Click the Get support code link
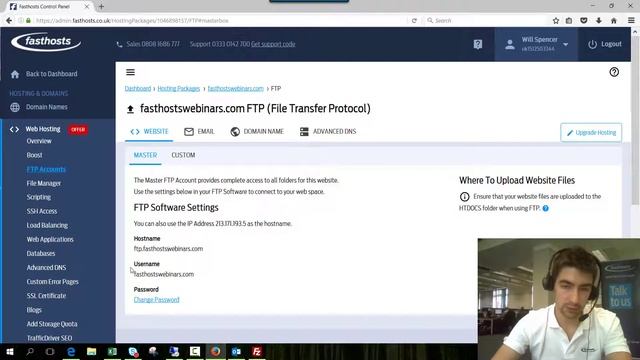Viewport: 640px width, 360px height. click(x=273, y=44)
